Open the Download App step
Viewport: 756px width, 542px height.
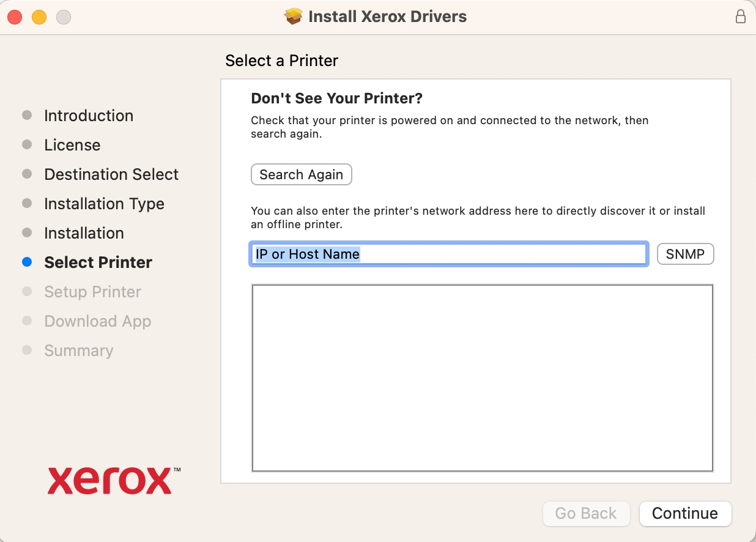(x=97, y=321)
